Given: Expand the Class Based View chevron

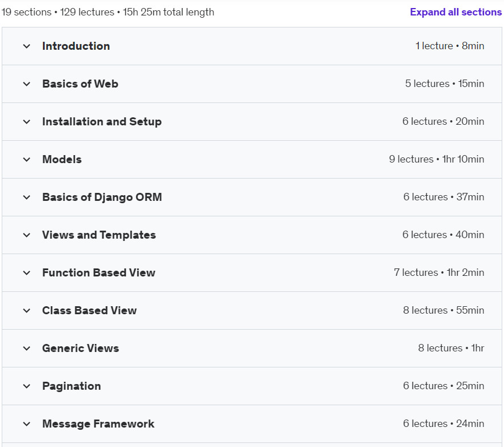Looking at the screenshot, I should coord(27,311).
